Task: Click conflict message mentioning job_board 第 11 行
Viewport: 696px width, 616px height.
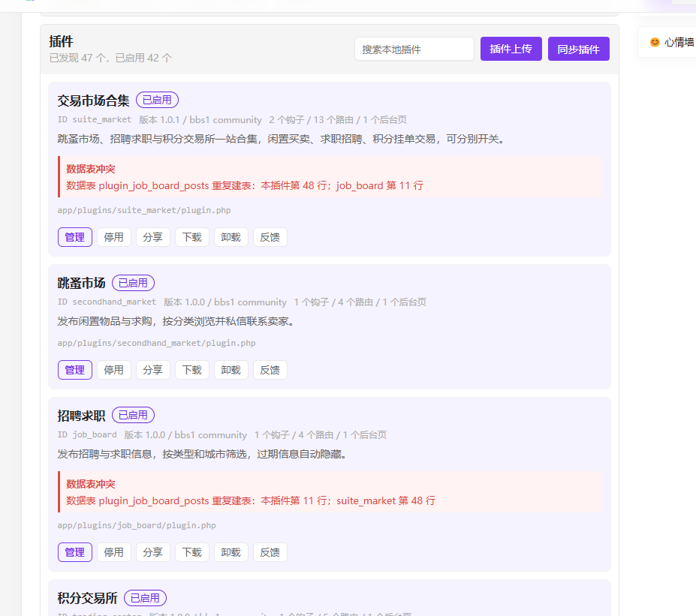Action: click(x=245, y=185)
